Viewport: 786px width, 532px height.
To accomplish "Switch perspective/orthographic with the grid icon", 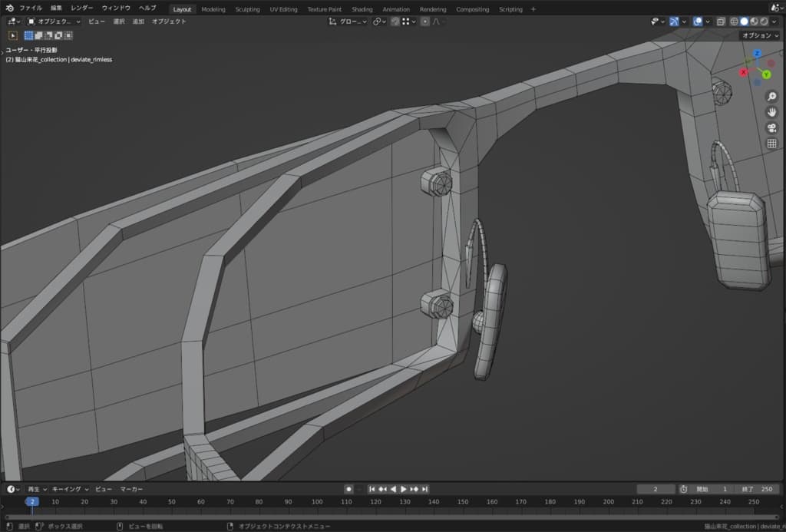I will tap(771, 144).
